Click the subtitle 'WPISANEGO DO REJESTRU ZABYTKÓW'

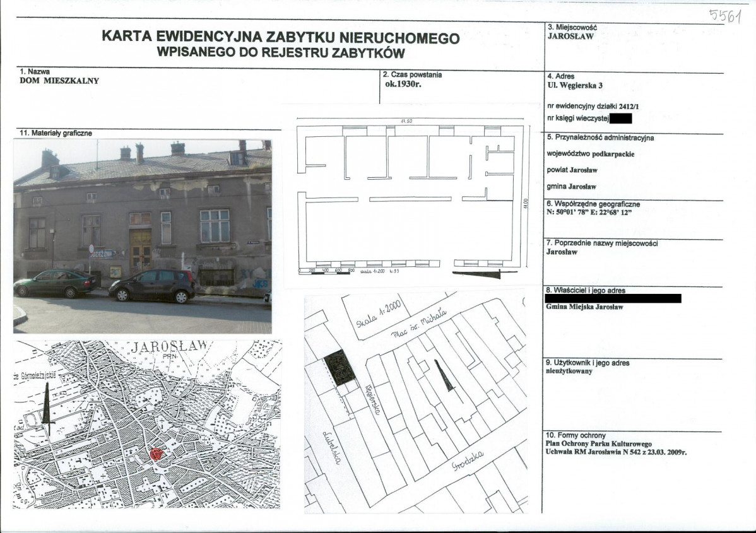[281, 53]
